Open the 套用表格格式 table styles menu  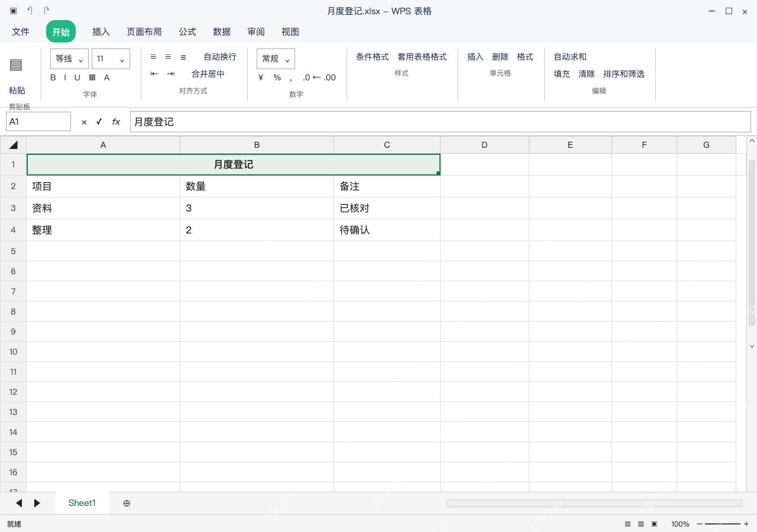(x=422, y=57)
